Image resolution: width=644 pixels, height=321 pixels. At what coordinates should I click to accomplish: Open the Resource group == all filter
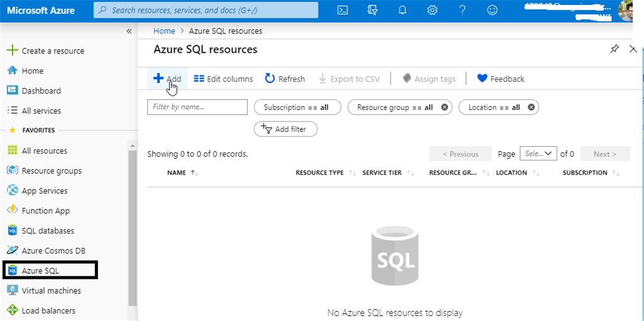coord(395,107)
